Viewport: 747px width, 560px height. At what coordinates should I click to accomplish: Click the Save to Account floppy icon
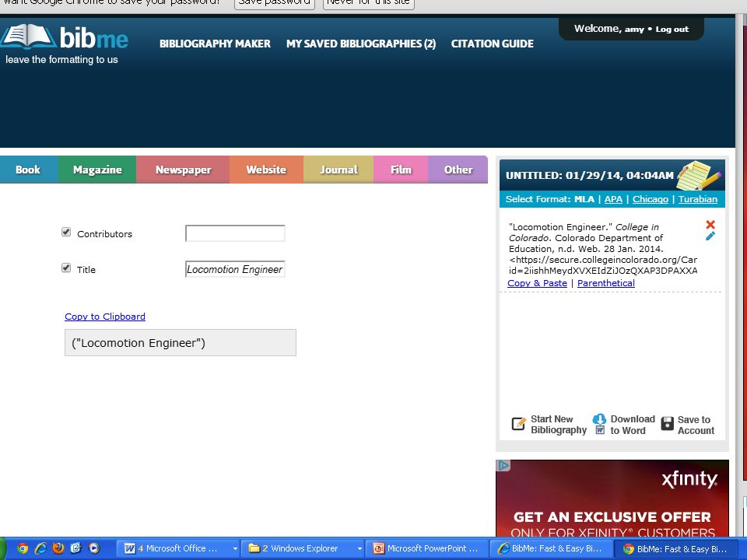click(x=668, y=424)
